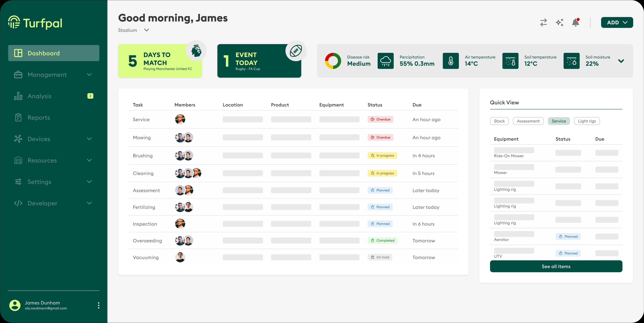The width and height of the screenshot is (644, 323).
Task: Open Reports in sidebar
Action: coord(54,117)
